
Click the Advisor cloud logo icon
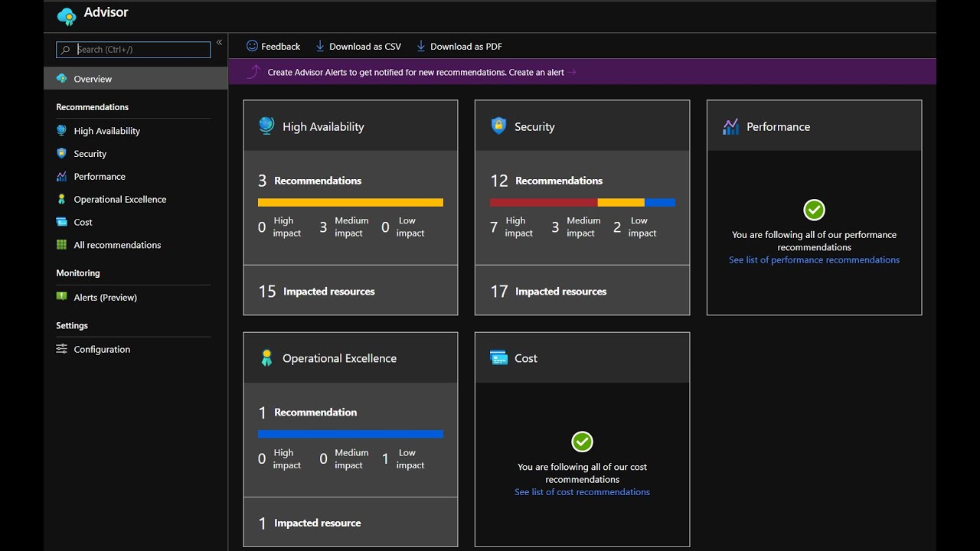(x=67, y=15)
